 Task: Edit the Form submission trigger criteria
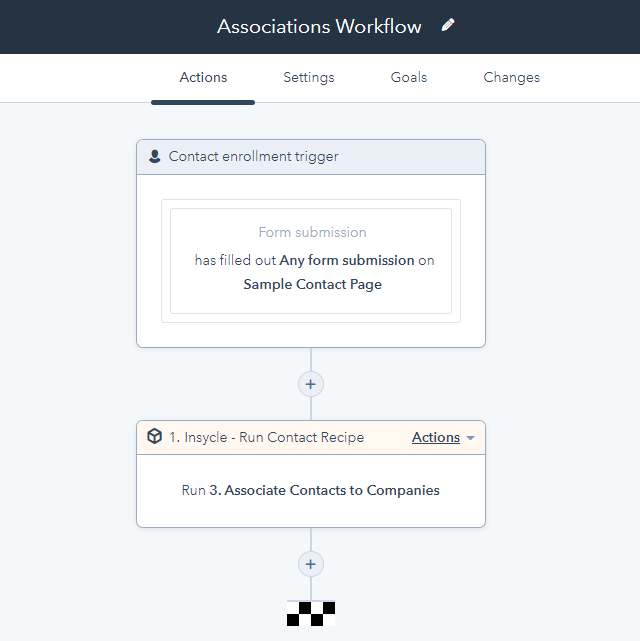pyautogui.click(x=311, y=261)
